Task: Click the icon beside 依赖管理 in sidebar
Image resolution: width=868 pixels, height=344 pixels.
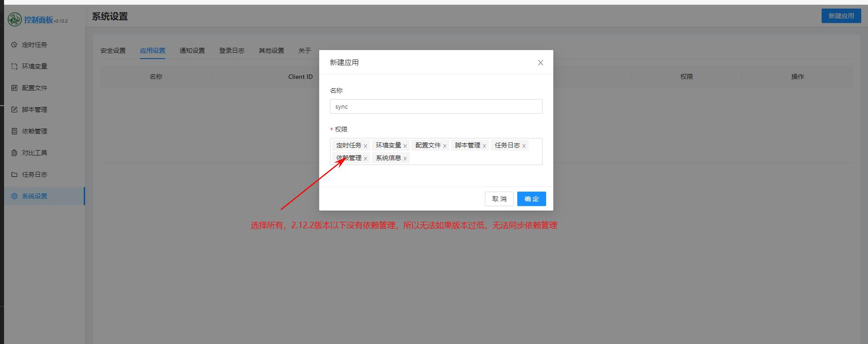Action: coord(14,131)
